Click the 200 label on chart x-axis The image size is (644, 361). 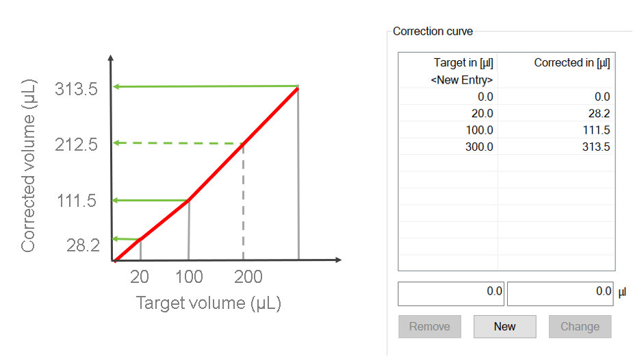tap(248, 276)
